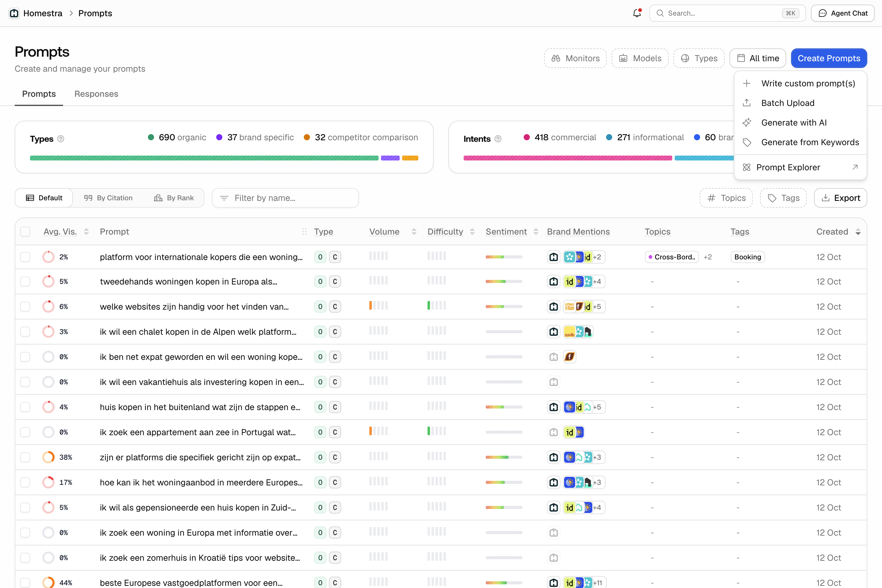Click the Create Prompts button
The width and height of the screenshot is (882, 588).
tap(829, 58)
